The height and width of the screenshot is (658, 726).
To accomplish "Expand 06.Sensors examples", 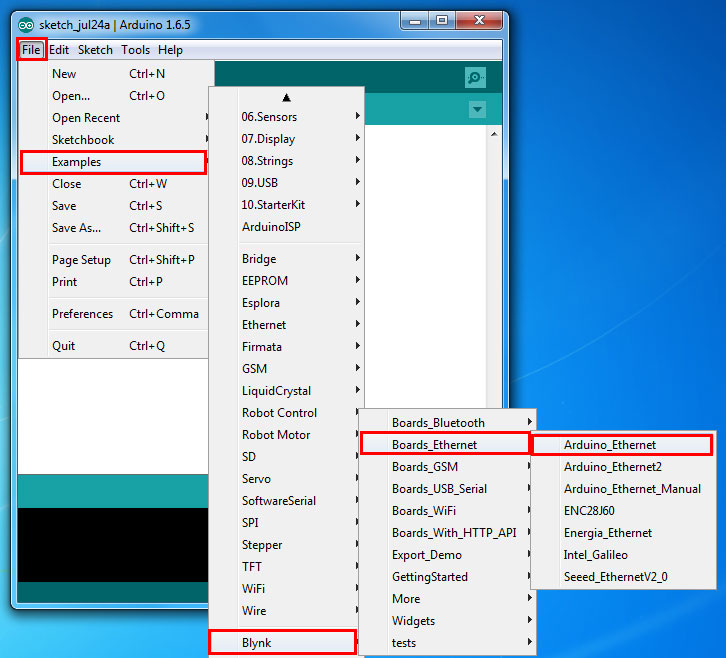I will coord(286,117).
